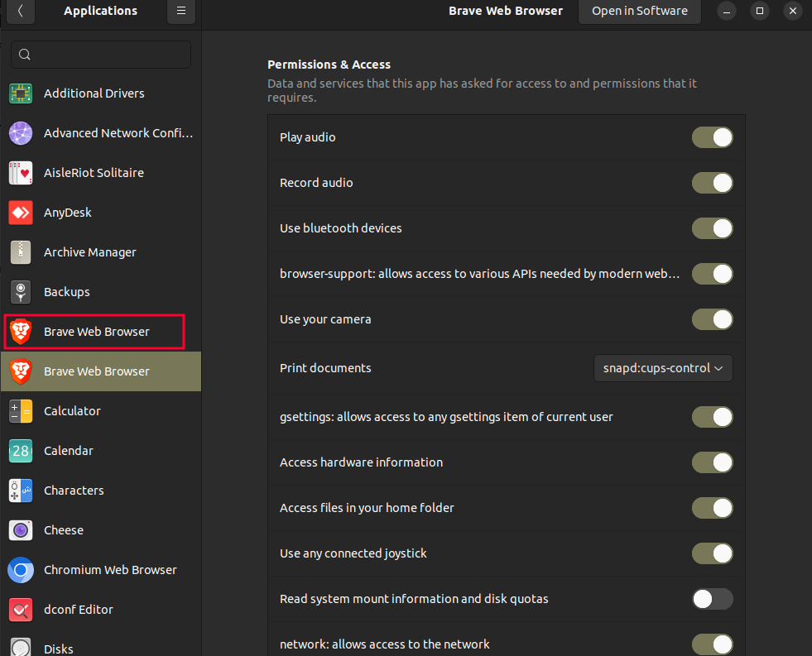
Task: Turn off Record audio permission
Action: point(712,183)
